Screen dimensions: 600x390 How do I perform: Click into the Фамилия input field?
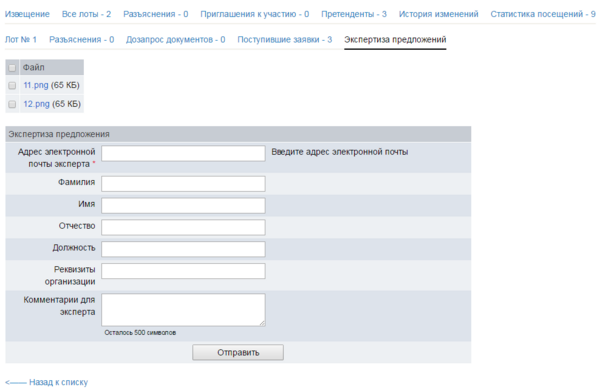click(183, 184)
